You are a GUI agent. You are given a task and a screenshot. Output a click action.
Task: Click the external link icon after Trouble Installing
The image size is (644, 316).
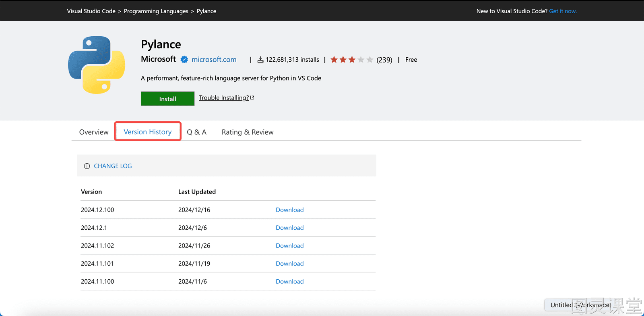[252, 98]
